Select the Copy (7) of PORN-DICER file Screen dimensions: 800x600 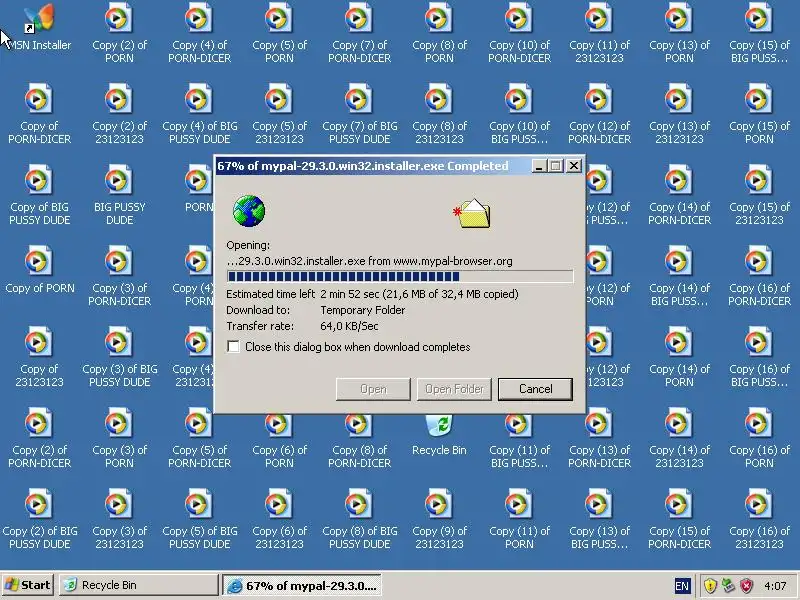pyautogui.click(x=360, y=34)
